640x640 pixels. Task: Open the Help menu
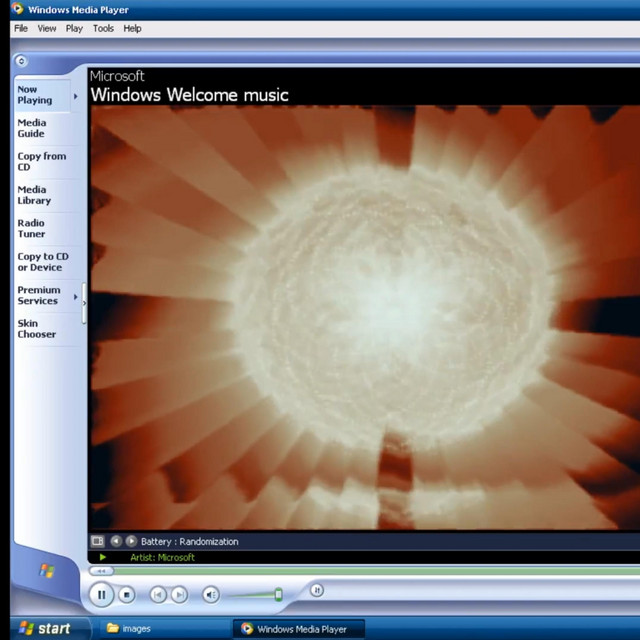point(132,29)
